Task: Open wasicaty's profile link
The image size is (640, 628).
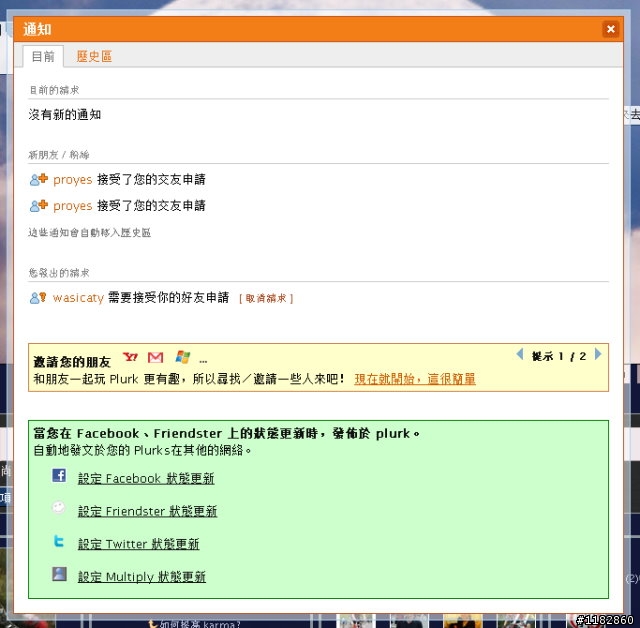Action: point(78,298)
